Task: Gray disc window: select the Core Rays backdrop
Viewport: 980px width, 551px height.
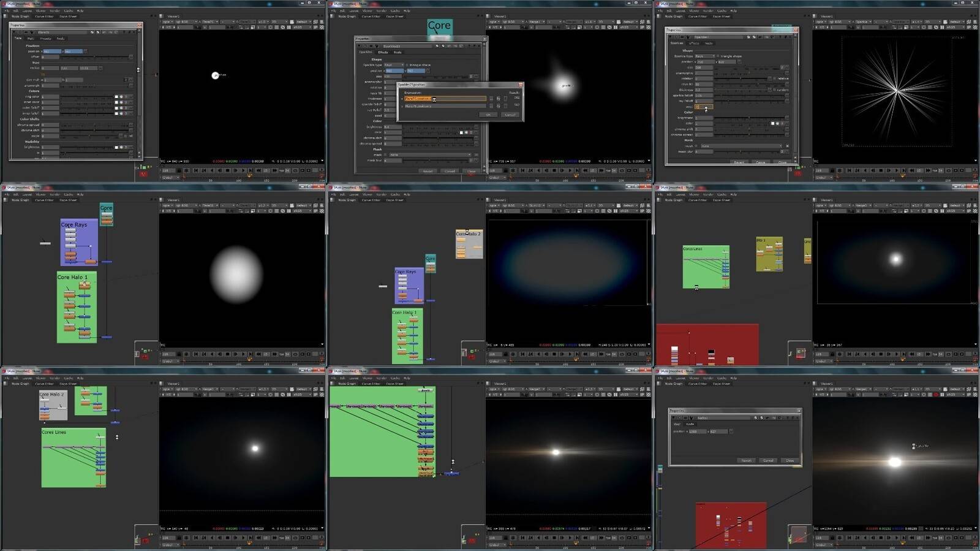Action: 79,242
